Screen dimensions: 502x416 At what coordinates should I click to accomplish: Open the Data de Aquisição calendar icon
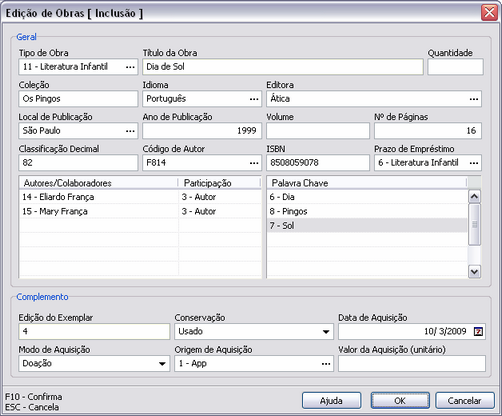[478, 331]
